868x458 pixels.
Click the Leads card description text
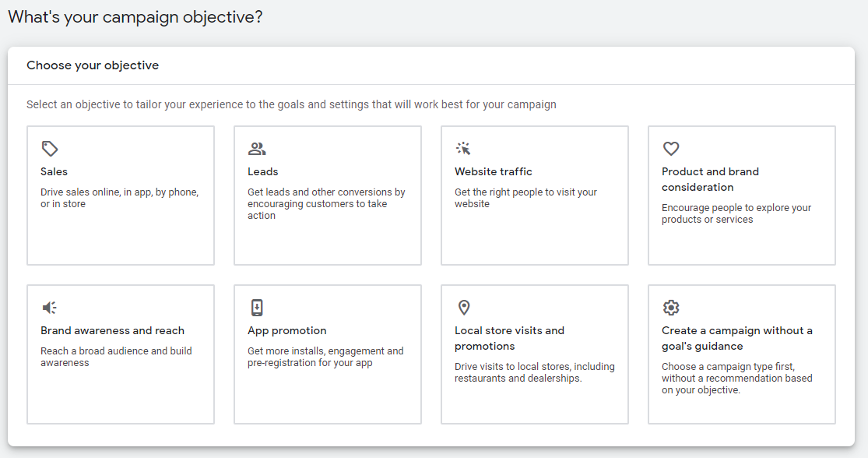pos(326,203)
